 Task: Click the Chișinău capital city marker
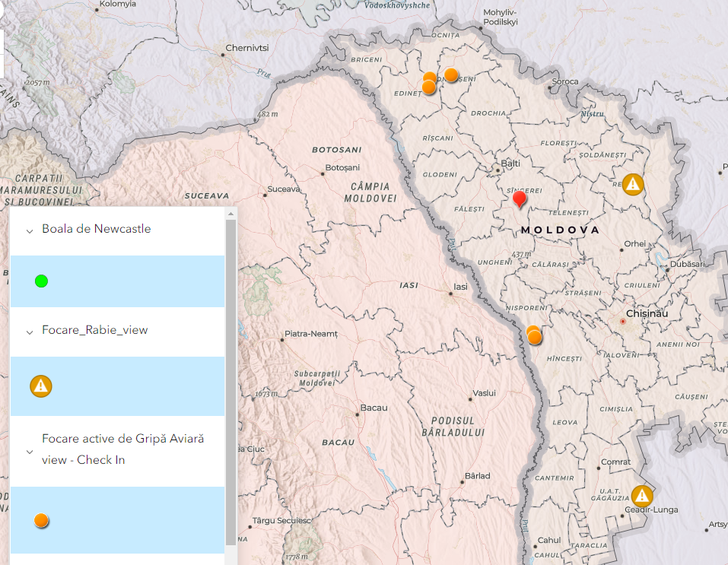[x=623, y=322]
